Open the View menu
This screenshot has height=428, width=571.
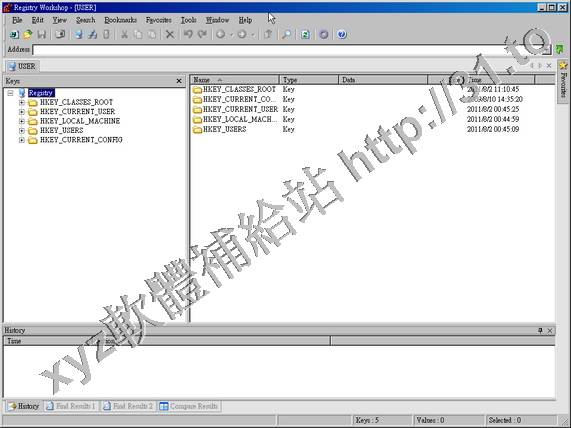click(59, 20)
